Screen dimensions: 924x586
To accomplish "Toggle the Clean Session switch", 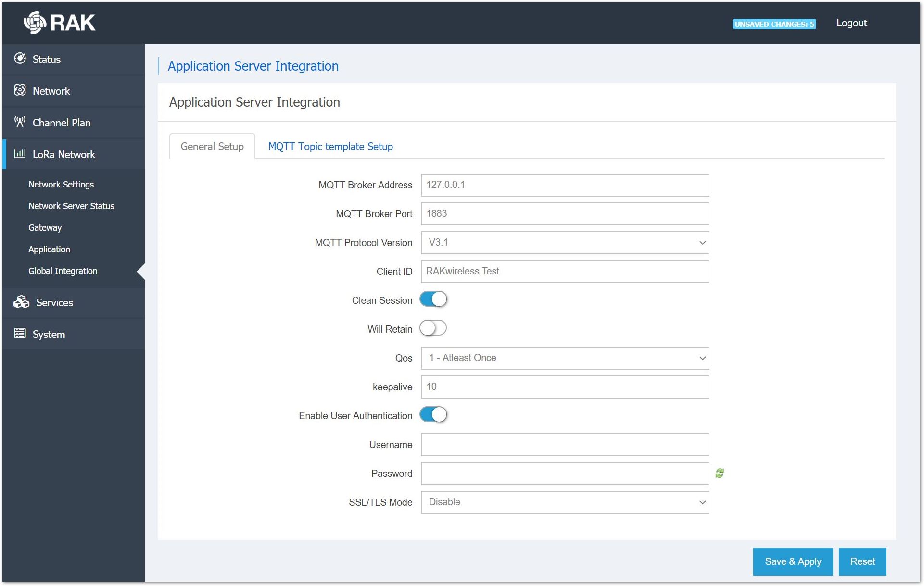I will 433,299.
